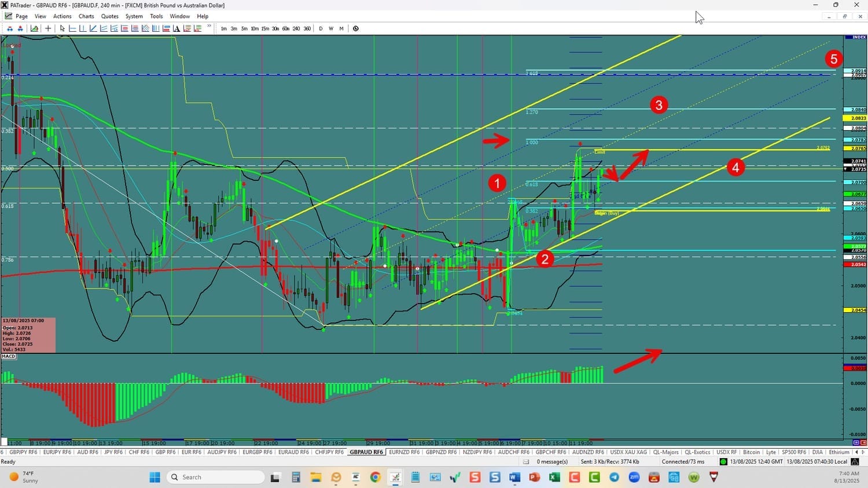Open the AUDCHF RF6 tab
868x488 pixels.
[x=514, y=452]
